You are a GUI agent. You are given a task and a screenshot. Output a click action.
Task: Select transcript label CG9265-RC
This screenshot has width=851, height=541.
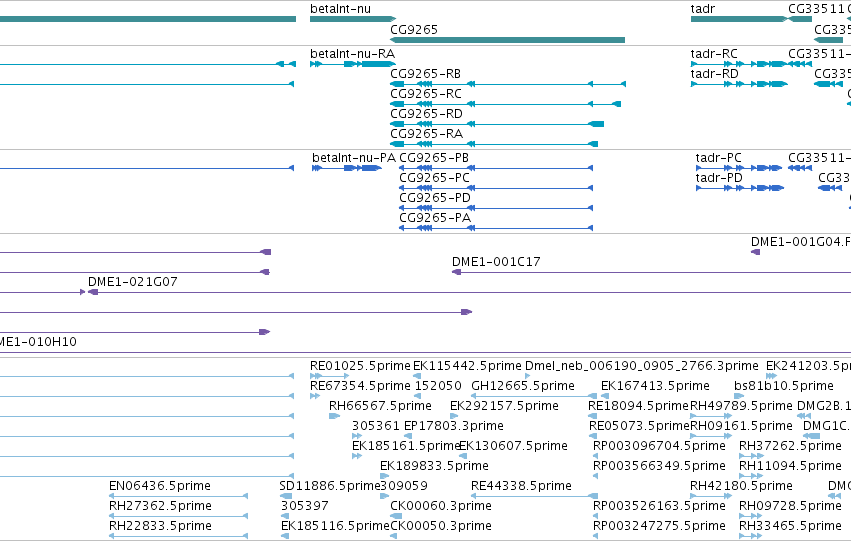[x=426, y=94]
